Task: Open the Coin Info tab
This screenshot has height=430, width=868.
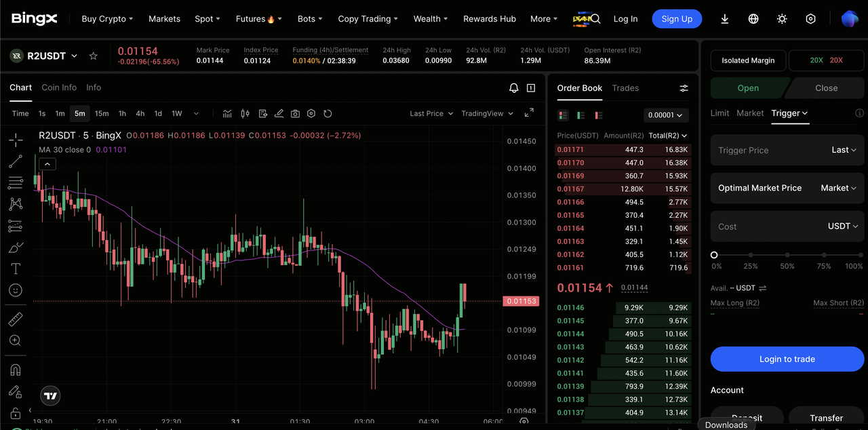Action: pyautogui.click(x=59, y=87)
